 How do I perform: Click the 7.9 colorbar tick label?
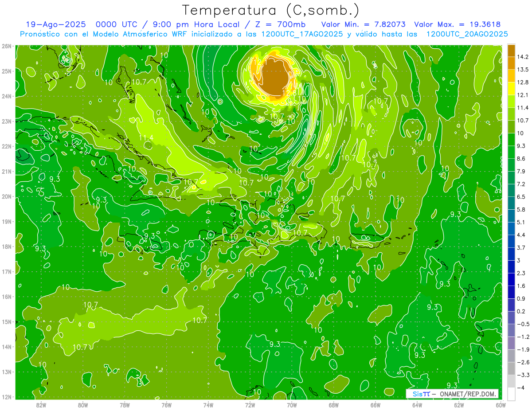521,172
